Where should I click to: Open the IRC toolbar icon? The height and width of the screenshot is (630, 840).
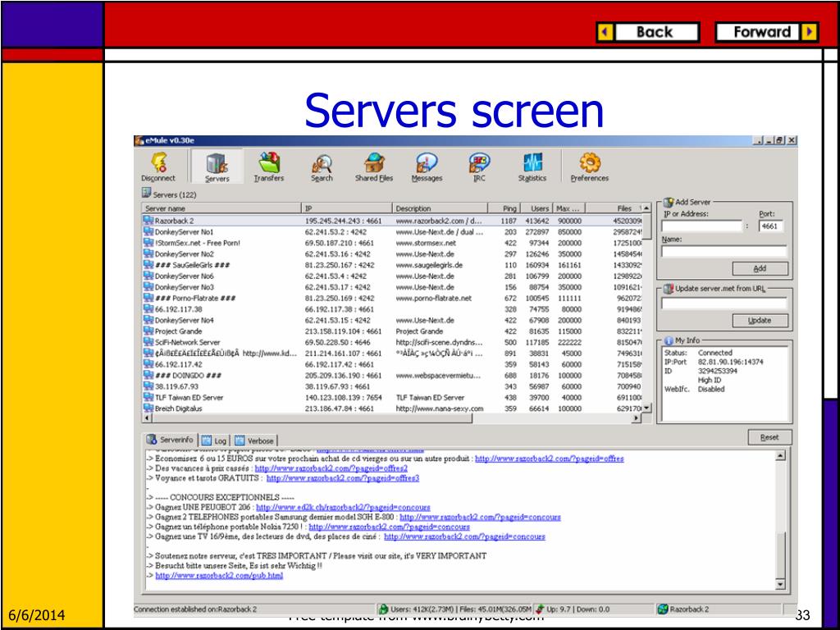pos(479,162)
